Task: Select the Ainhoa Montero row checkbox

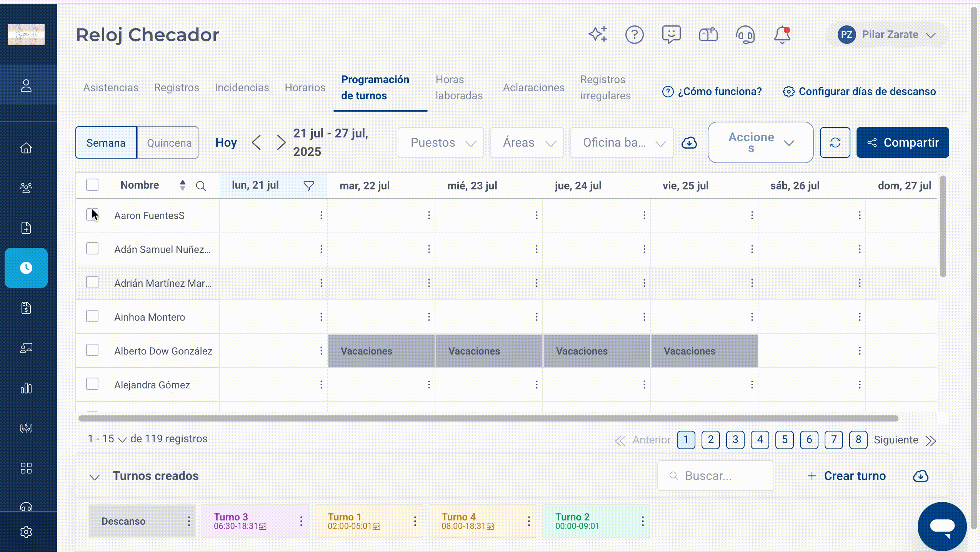Action: [x=92, y=316]
